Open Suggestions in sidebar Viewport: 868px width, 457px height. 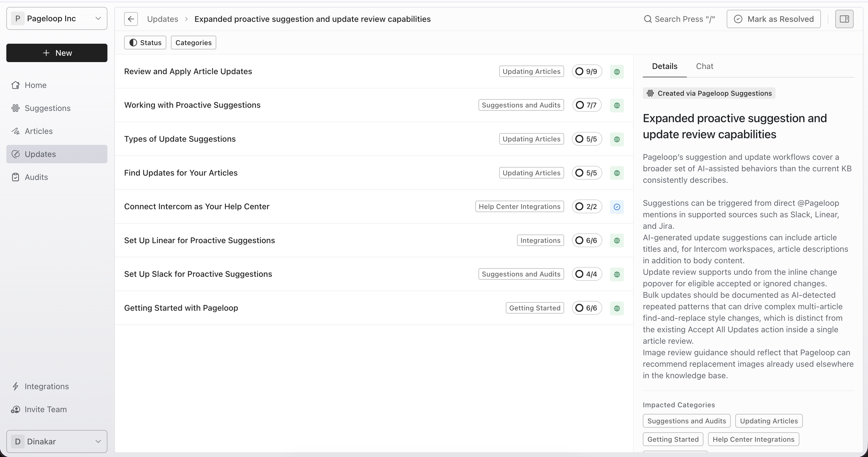[x=57, y=108]
